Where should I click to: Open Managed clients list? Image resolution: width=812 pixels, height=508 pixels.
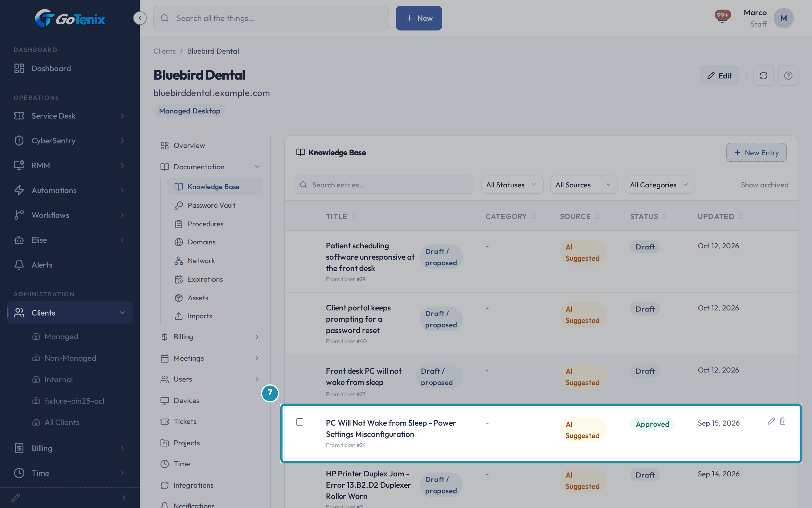point(61,336)
